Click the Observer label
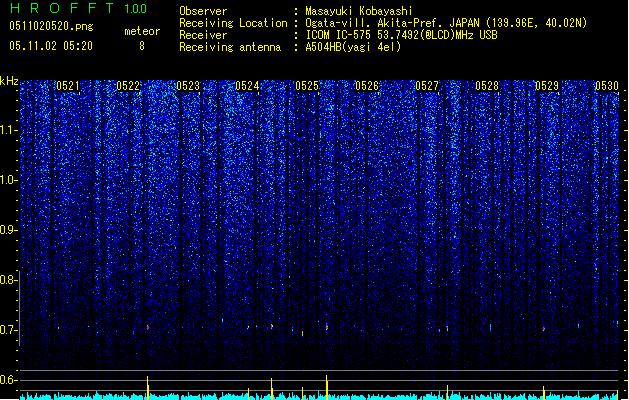The width and height of the screenshot is (629, 400). coord(203,11)
